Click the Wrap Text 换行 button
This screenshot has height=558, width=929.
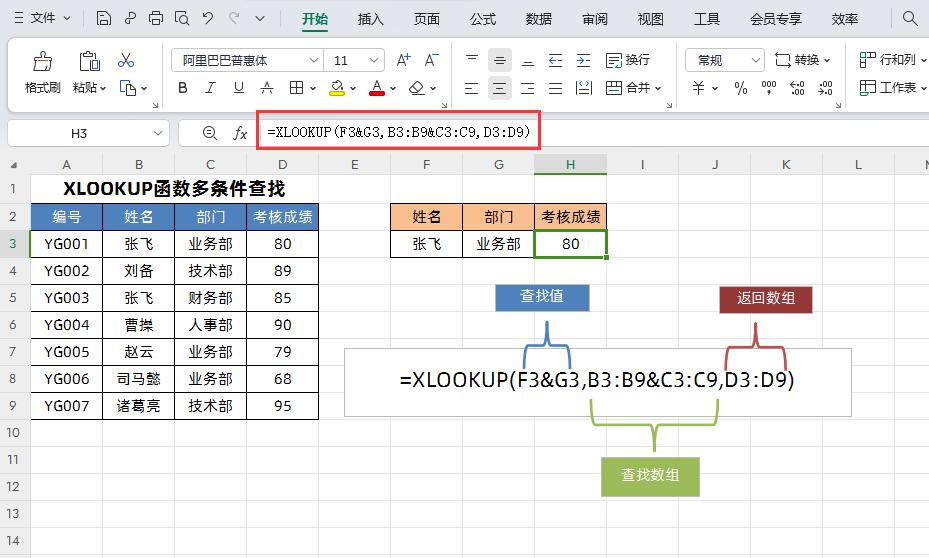tap(628, 60)
